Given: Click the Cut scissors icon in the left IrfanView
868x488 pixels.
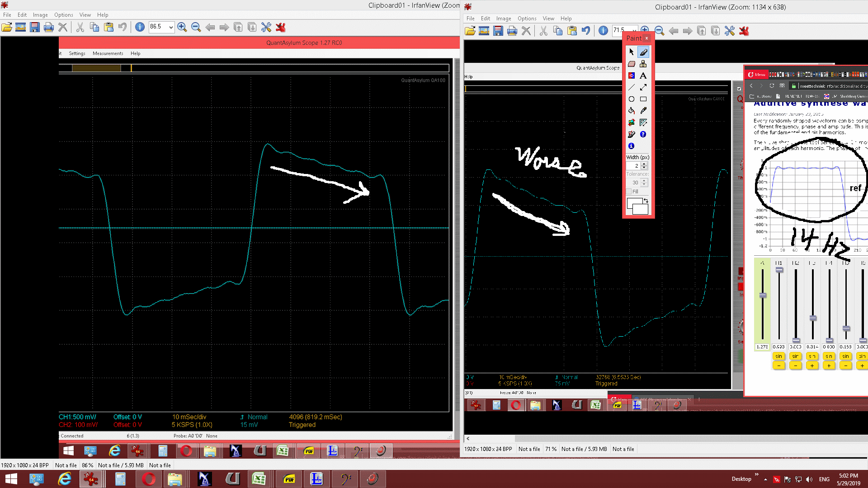Looking at the screenshot, I should pyautogui.click(x=80, y=28).
